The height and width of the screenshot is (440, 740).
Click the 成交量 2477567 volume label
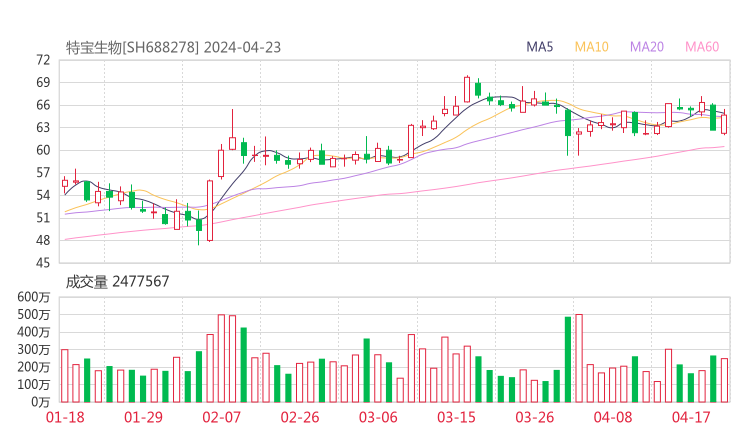[117, 281]
